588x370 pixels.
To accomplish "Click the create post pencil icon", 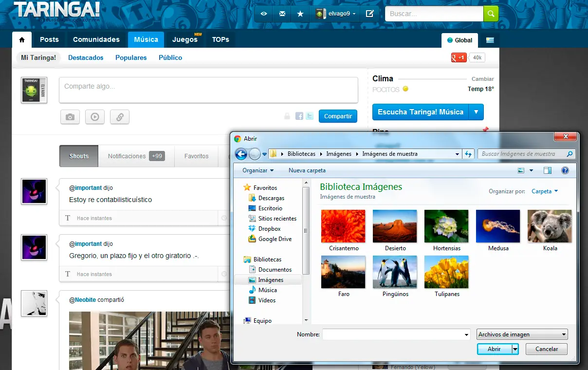I will click(369, 14).
